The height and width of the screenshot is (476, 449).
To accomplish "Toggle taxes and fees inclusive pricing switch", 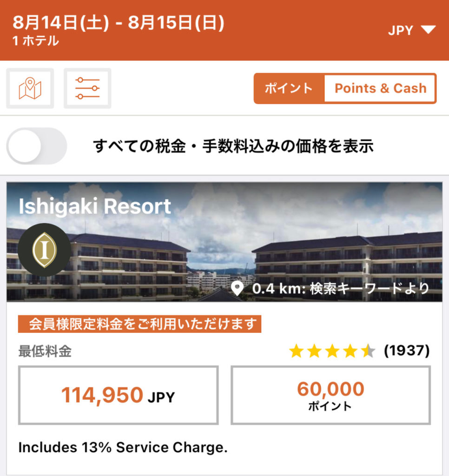I will pos(37,146).
